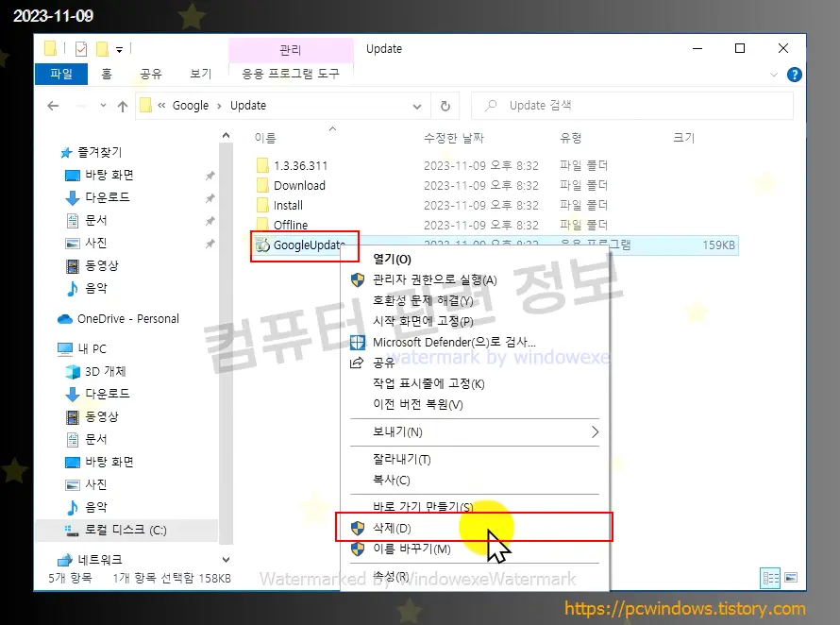The height and width of the screenshot is (625, 840).
Task: Open the quick access toolbar customize dropdown
Action: (120, 50)
